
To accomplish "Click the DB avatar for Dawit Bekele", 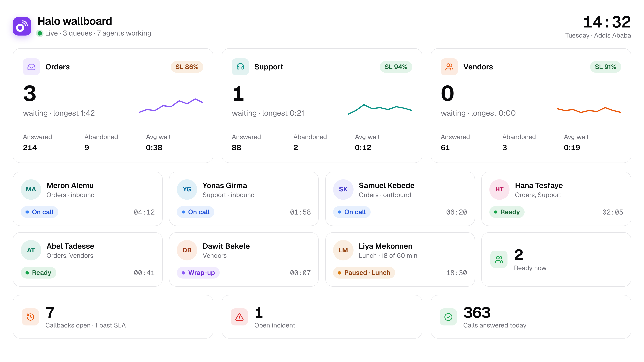I will [x=187, y=250].
